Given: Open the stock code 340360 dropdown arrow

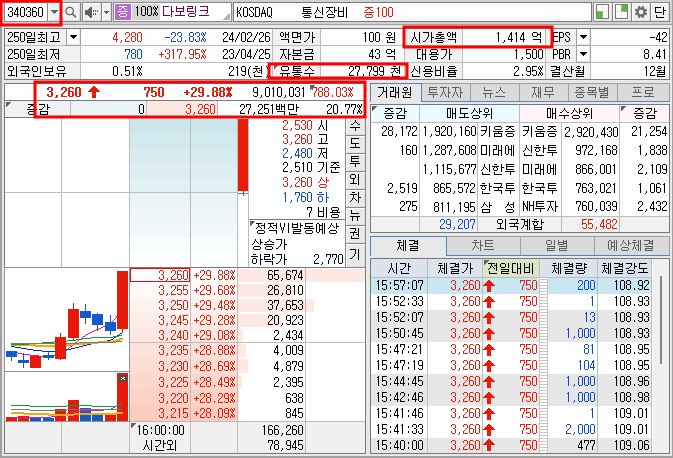Looking at the screenshot, I should 54,12.
